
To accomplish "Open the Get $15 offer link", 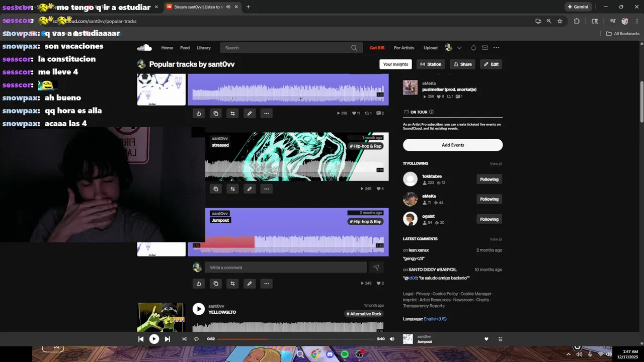I will pos(377,48).
